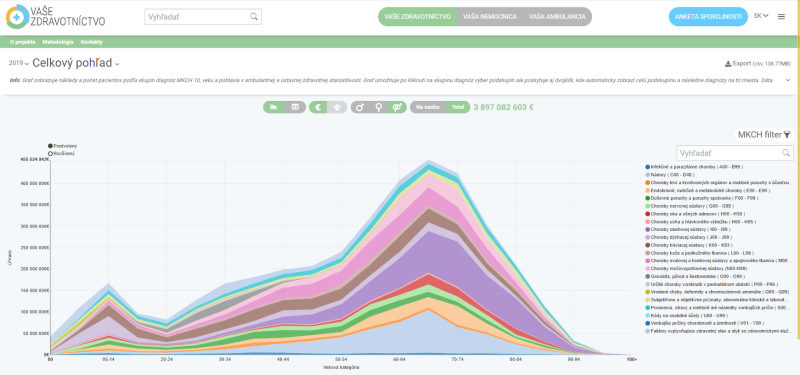The width and height of the screenshot is (800, 375).
Task: Click the pink Choroby svalovej sústavy legend dot
Action: tap(647, 261)
